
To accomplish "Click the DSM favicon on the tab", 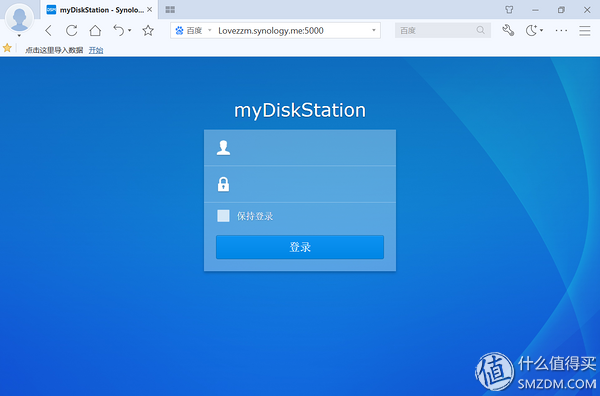I will tap(51, 10).
